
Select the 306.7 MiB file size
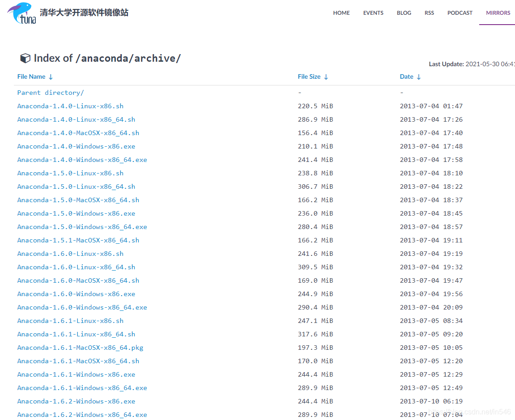[x=315, y=187]
